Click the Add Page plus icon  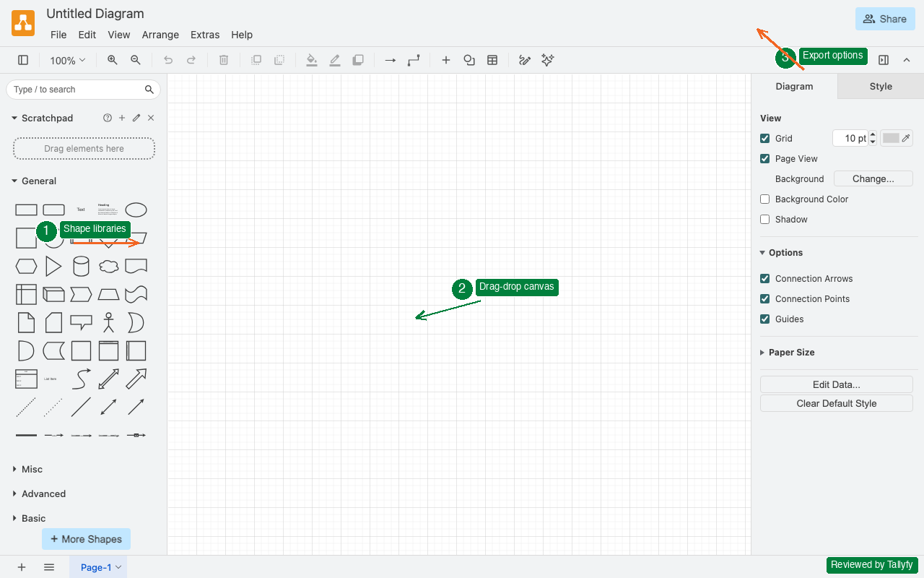(21, 567)
